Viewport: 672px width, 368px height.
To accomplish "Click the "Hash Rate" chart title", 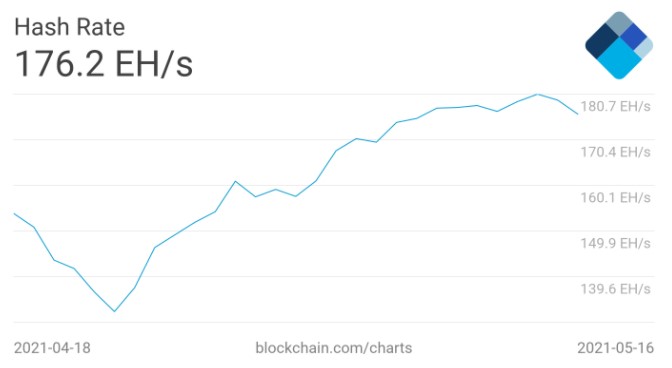I will click(69, 27).
